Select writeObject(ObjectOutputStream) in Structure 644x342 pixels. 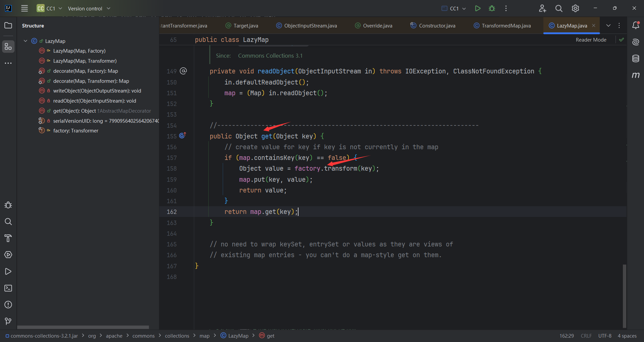coord(97,91)
